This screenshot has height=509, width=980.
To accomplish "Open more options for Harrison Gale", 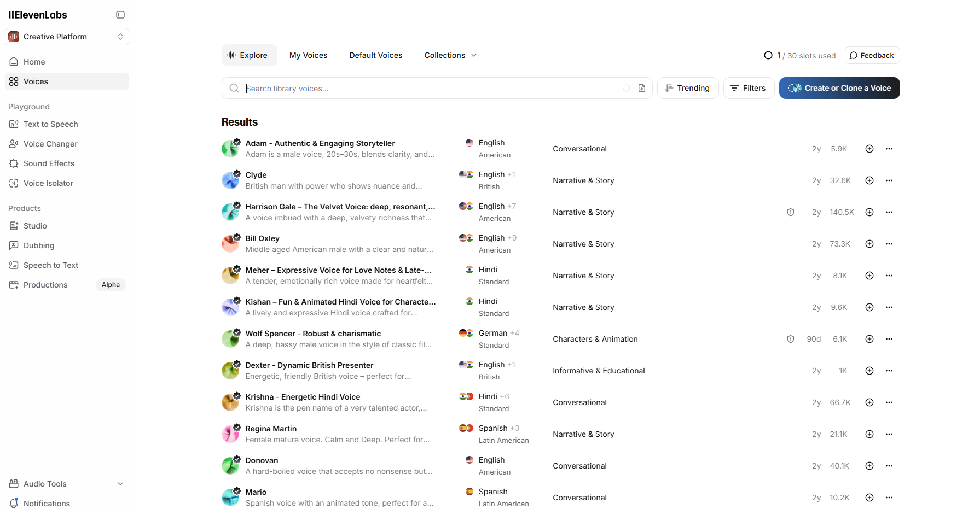I will tap(889, 212).
